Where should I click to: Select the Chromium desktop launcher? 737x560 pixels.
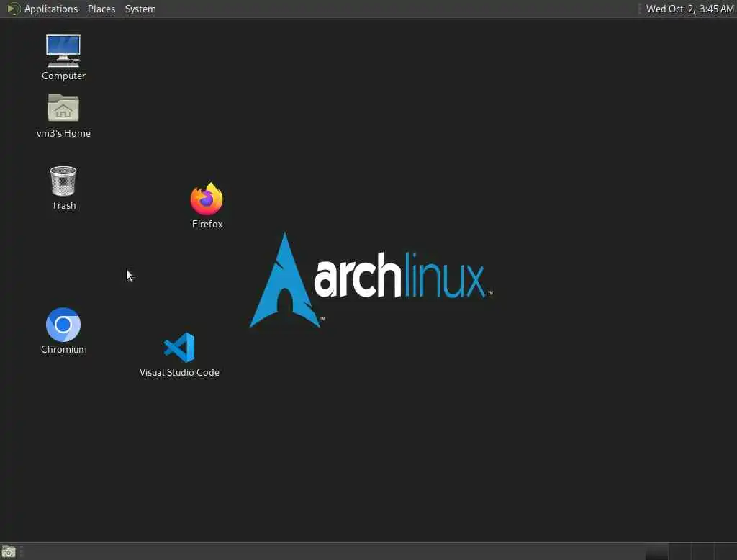pos(63,325)
